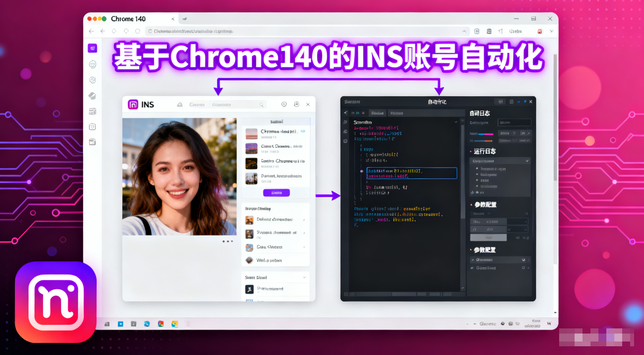Open the yellow icon in the taskbar
644x355 pixels.
tap(174, 324)
